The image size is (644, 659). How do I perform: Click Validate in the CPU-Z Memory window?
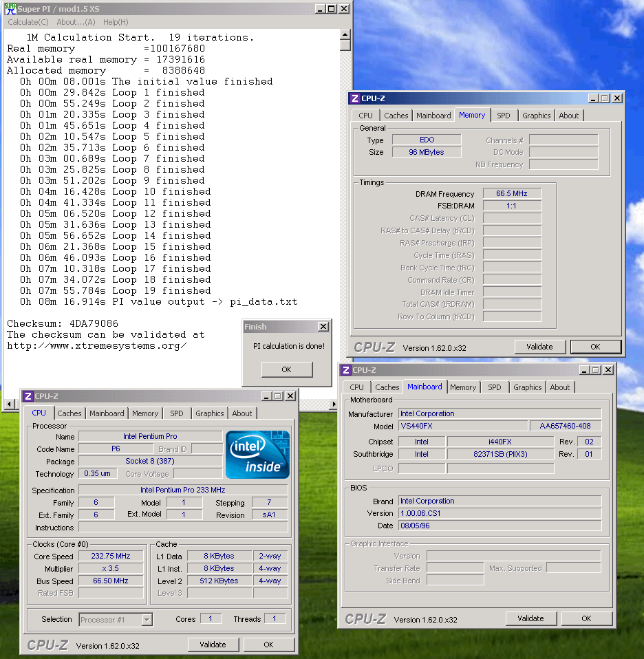539,347
